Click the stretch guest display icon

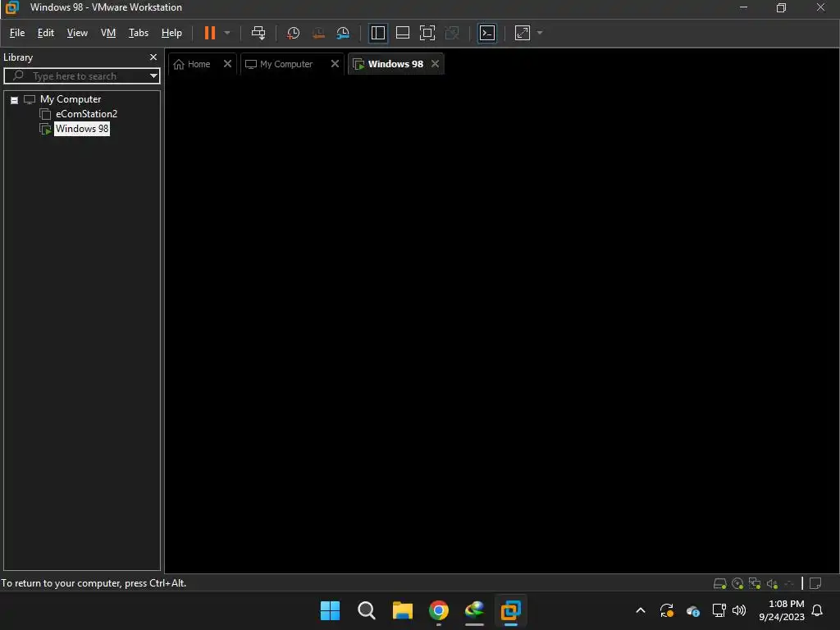click(x=523, y=33)
